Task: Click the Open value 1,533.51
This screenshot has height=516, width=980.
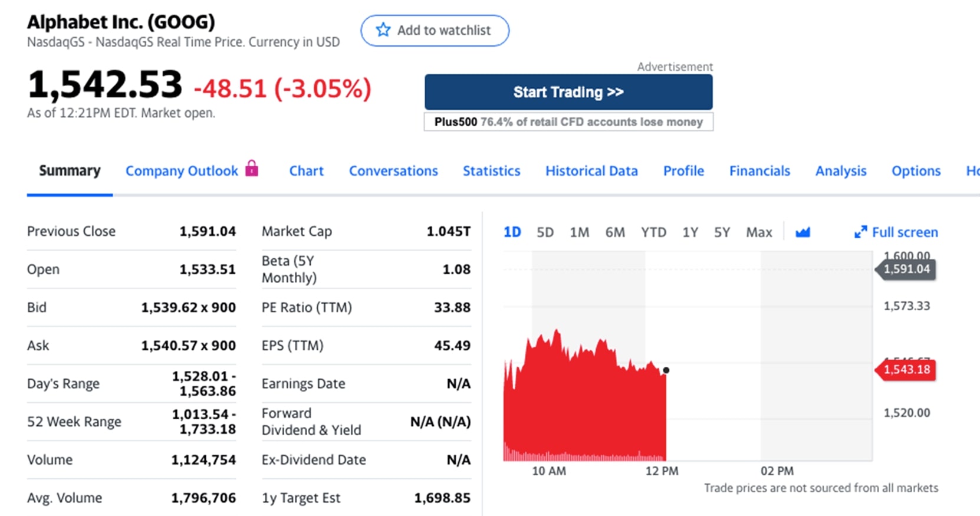Action: (x=208, y=269)
